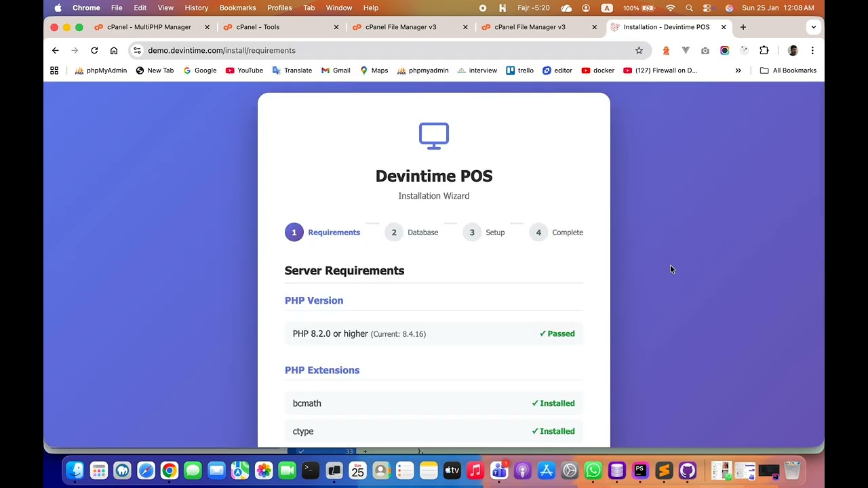
Task: Open the Gmail bookmark
Action: tap(336, 70)
